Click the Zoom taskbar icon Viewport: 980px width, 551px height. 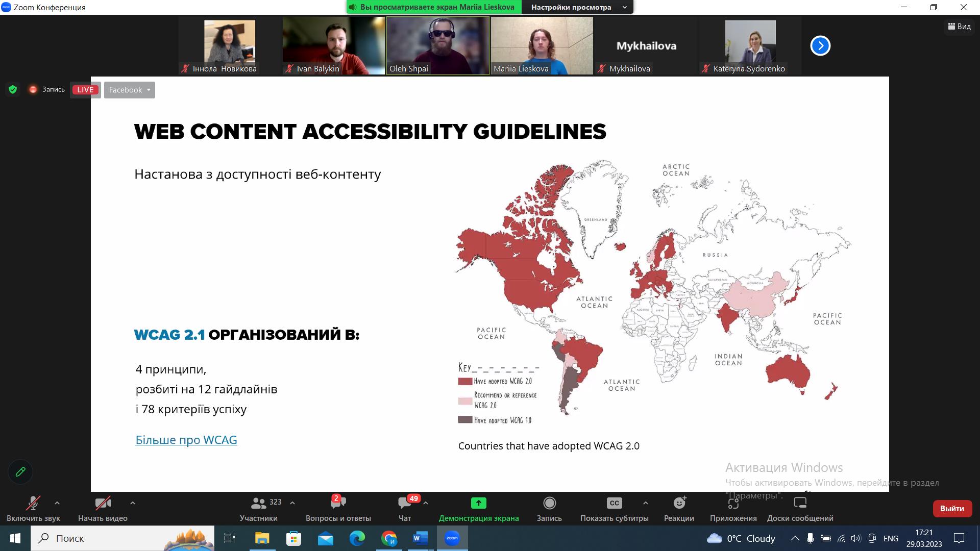click(452, 538)
